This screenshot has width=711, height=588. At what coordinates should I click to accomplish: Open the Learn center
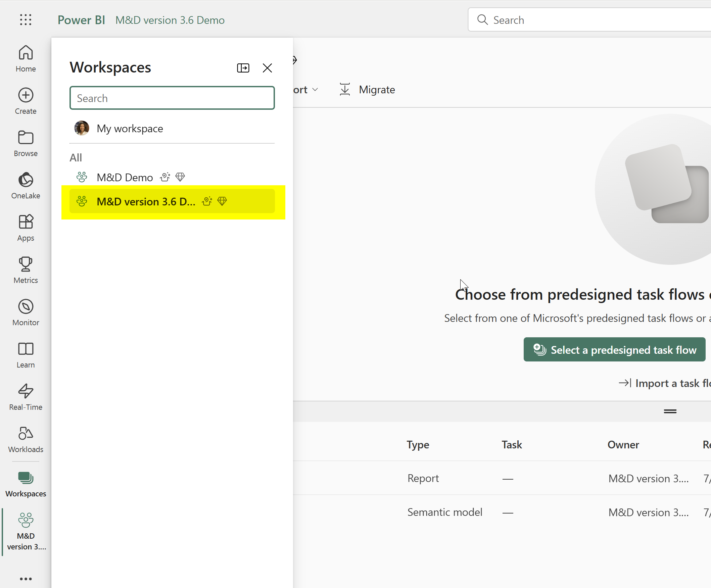pos(26,355)
